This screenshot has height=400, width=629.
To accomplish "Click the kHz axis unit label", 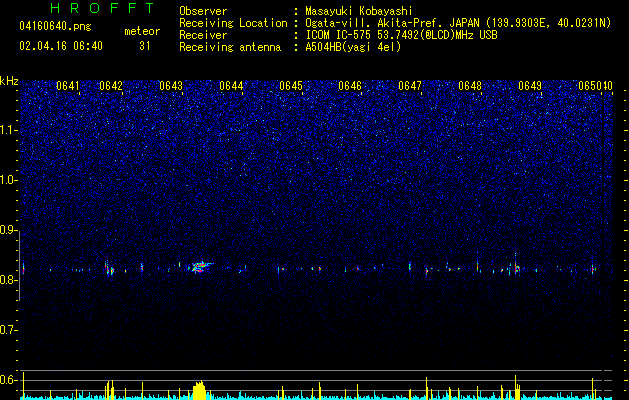I will point(9,81).
